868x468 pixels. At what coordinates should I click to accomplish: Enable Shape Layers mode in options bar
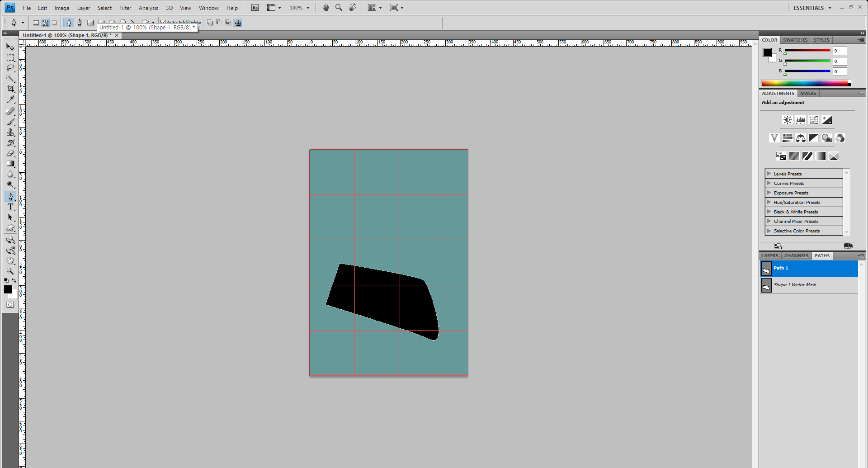(x=36, y=23)
